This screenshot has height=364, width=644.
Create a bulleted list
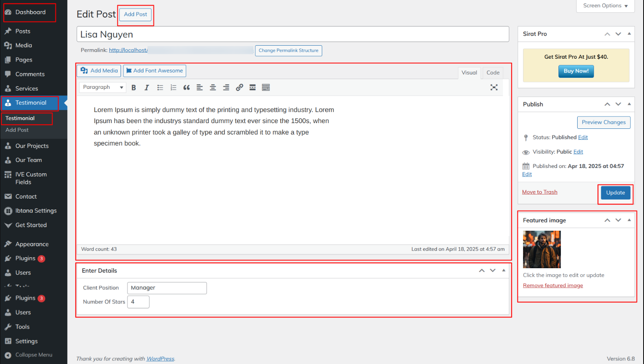point(160,88)
